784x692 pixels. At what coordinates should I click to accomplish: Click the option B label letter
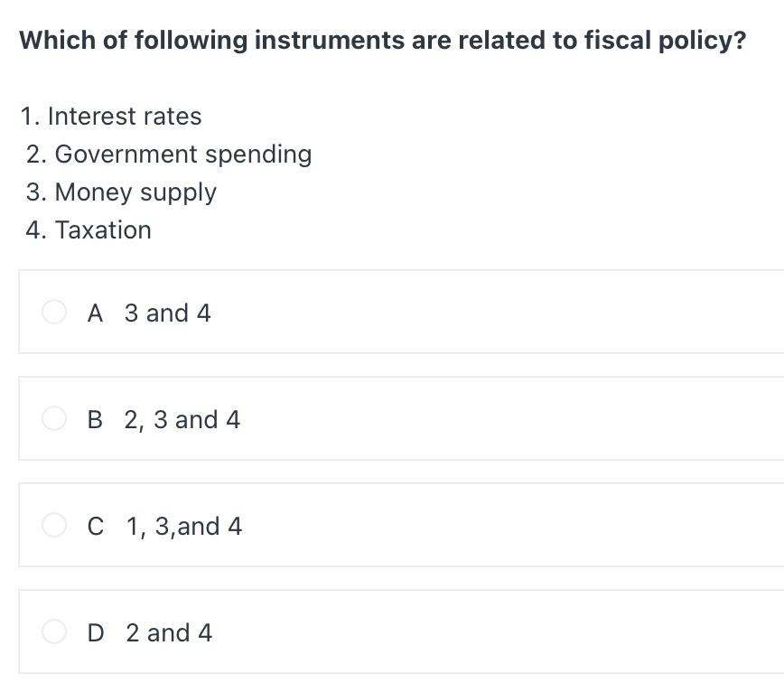[x=95, y=418]
